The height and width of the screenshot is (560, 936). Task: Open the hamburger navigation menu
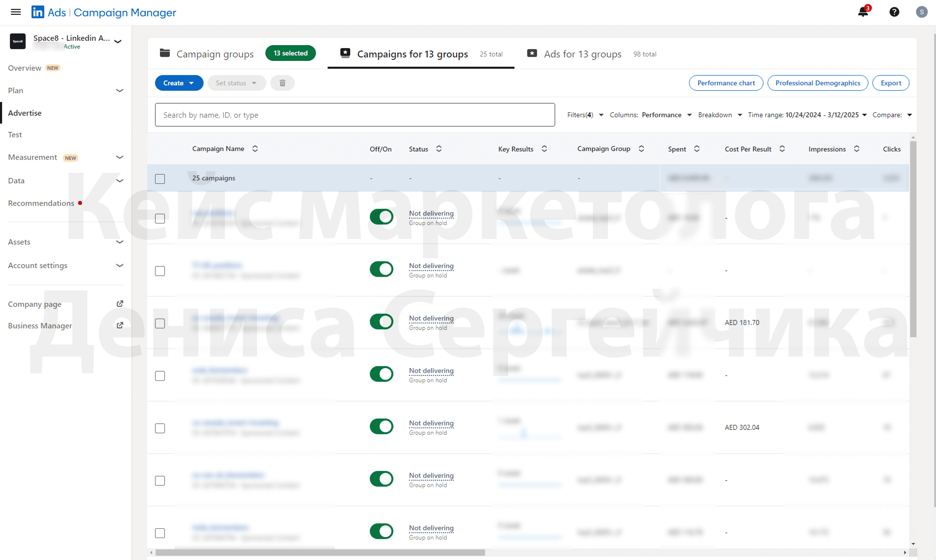15,12
